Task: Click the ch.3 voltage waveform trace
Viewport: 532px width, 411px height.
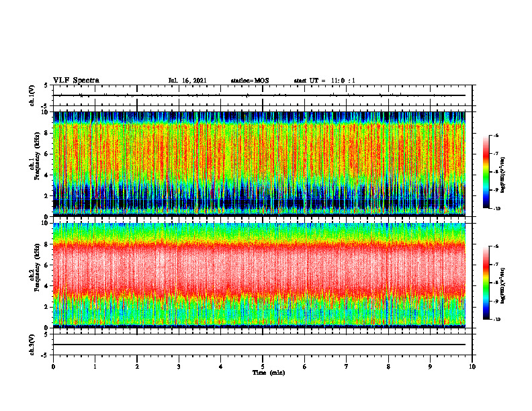Action: (x=259, y=345)
